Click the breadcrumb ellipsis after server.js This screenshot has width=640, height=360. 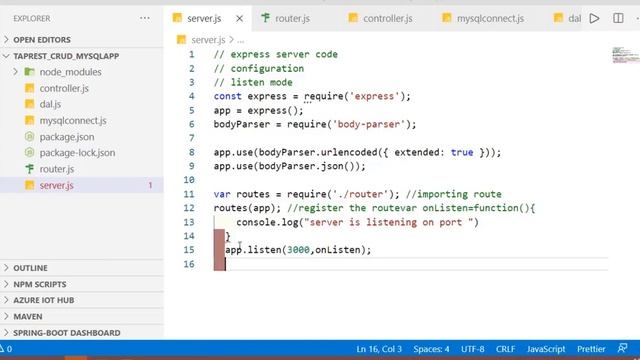(x=240, y=40)
